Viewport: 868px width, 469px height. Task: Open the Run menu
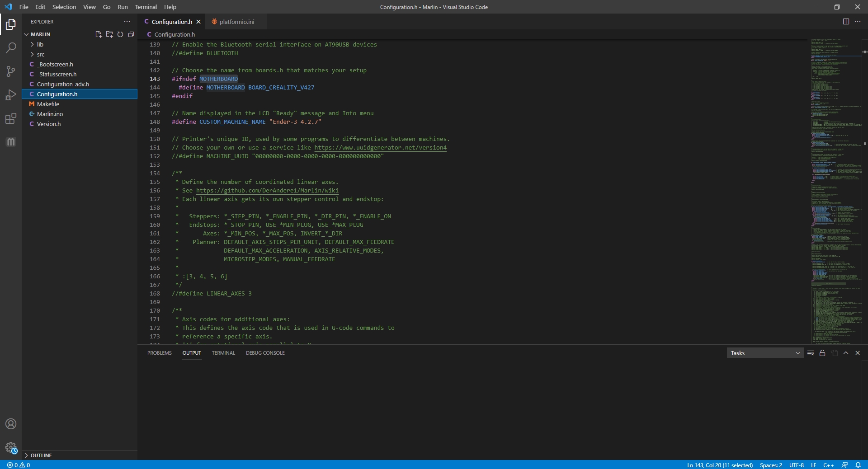123,7
